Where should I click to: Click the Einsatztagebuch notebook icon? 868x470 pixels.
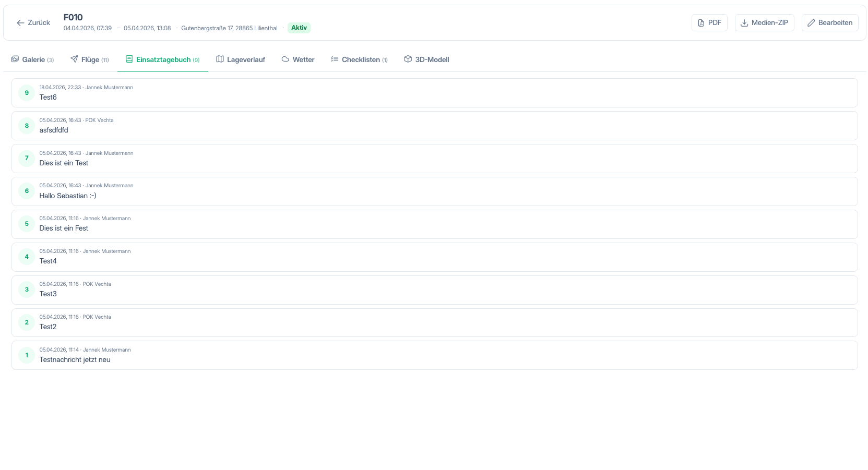(129, 59)
